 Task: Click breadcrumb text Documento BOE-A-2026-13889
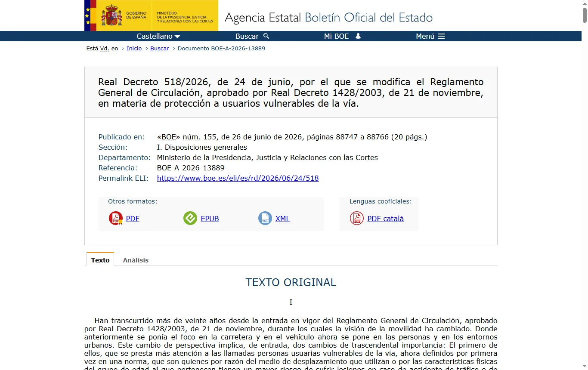tap(221, 49)
